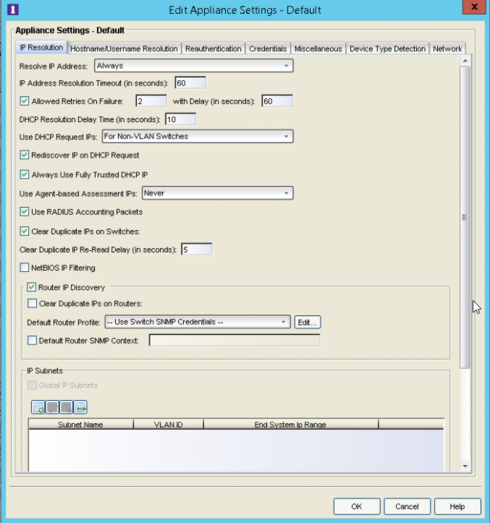Click the first greyed-out subnet toolbar icon

tap(52, 407)
